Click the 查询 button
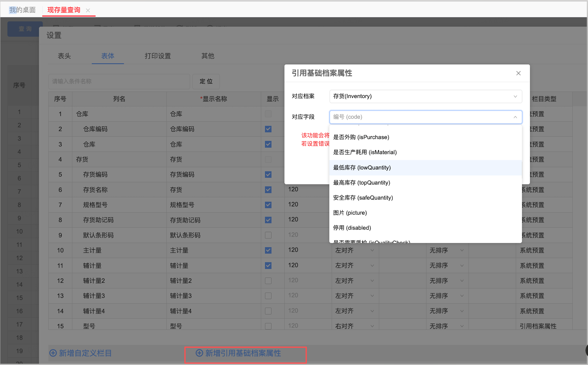The width and height of the screenshot is (588, 365). pos(25,29)
